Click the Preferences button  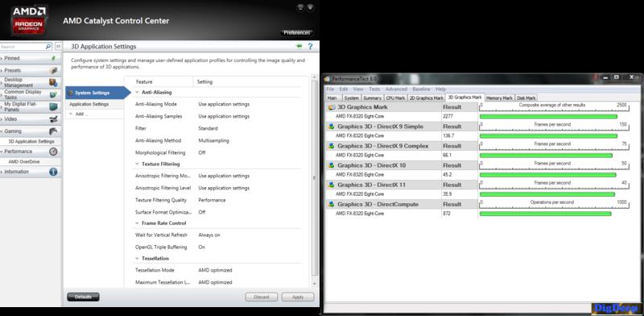pos(296,32)
